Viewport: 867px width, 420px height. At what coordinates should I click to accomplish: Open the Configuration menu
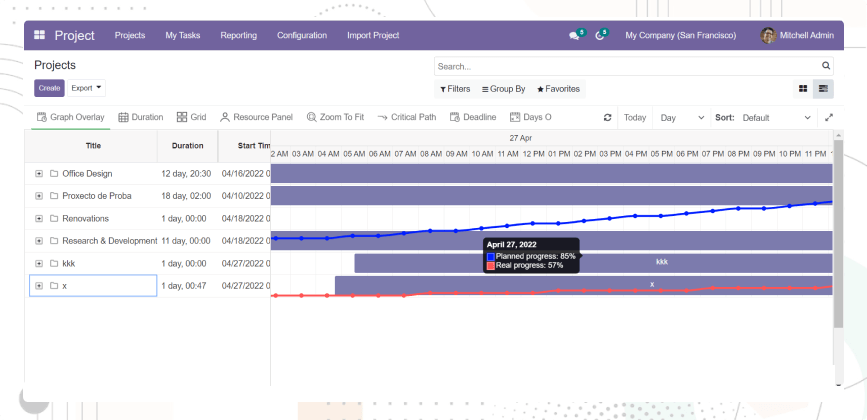[x=302, y=35]
